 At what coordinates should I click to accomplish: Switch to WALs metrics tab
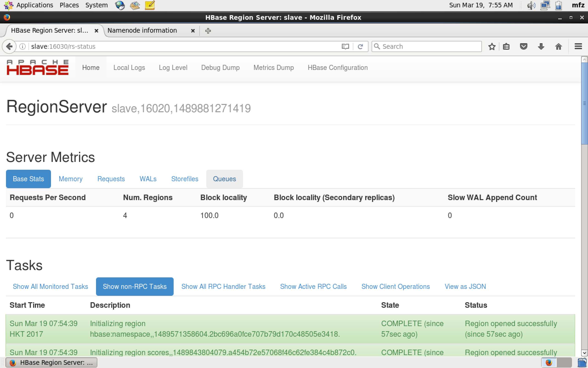(x=148, y=179)
